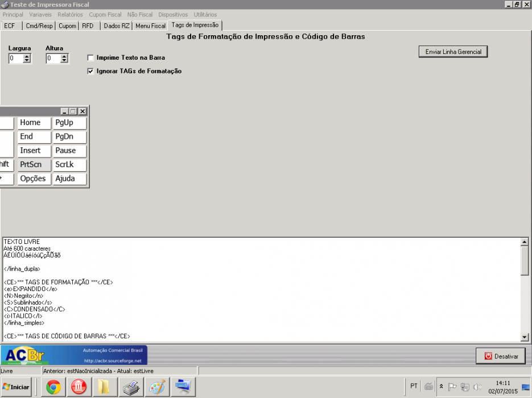
Task: Click the flag notification tray icon
Action: point(452,387)
